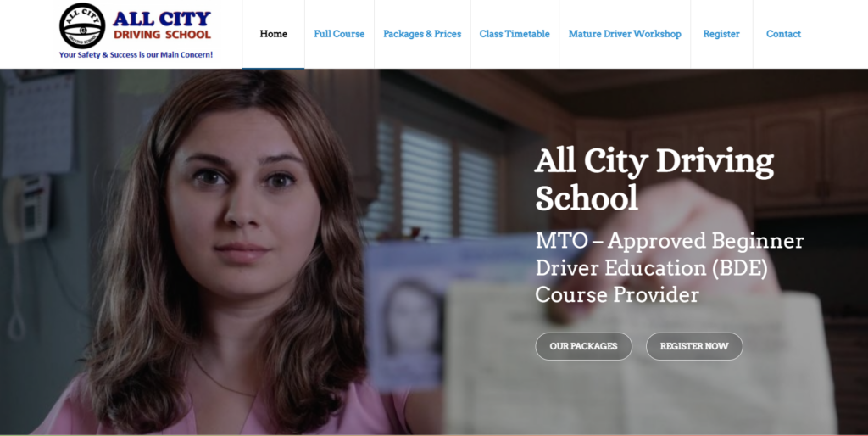The width and height of the screenshot is (868, 436).
Task: Open the Contact page
Action: pos(783,34)
